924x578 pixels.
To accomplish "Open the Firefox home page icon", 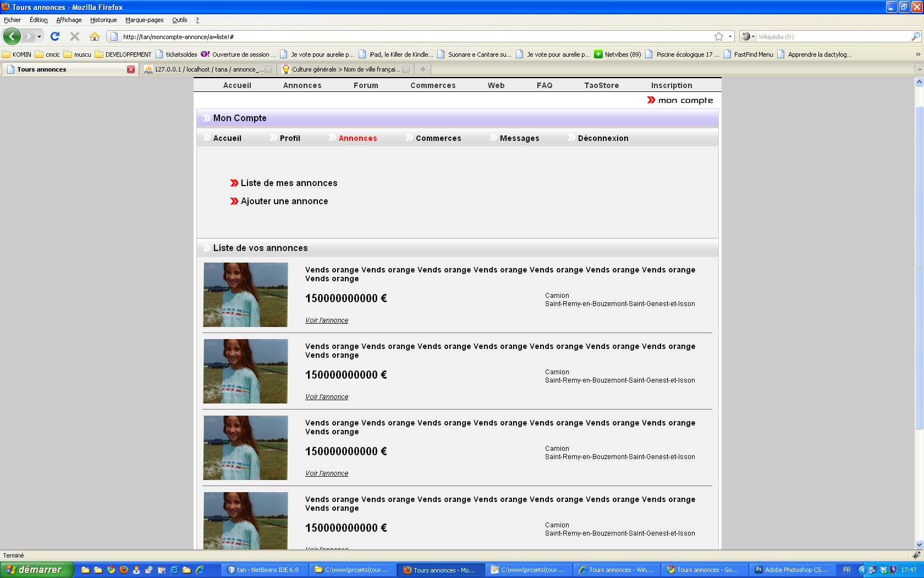I will [95, 36].
